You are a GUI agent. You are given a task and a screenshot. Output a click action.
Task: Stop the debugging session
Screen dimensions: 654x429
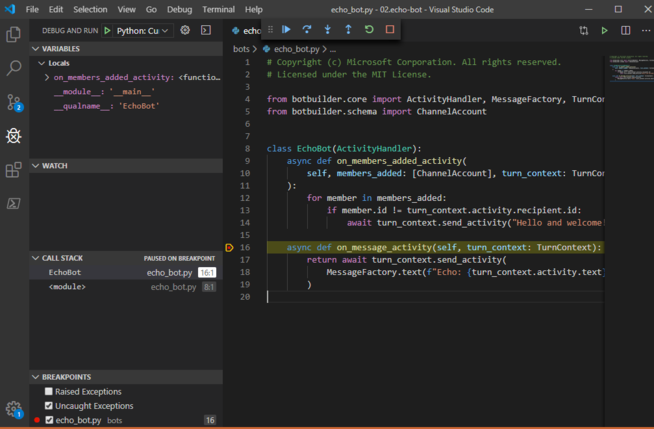(x=390, y=30)
